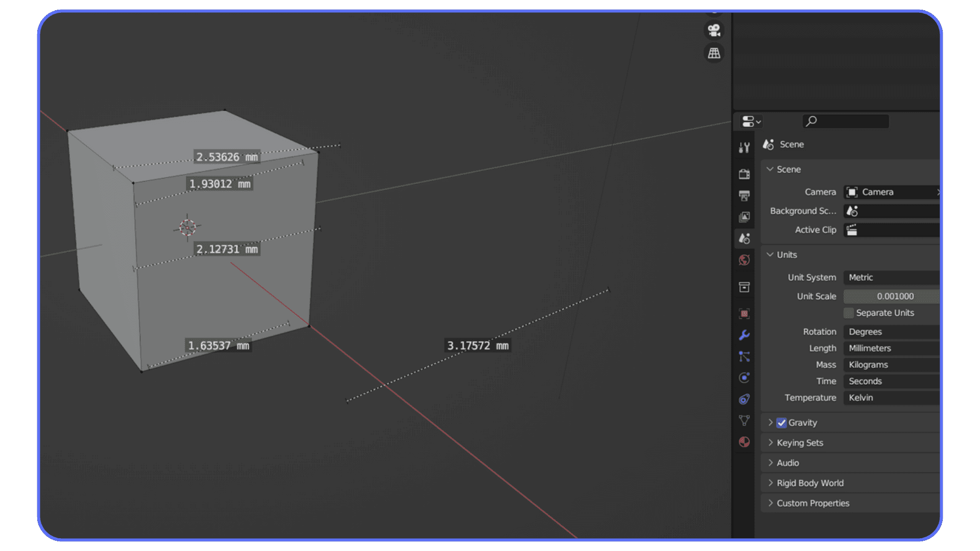Open the Keying Sets panel header
This screenshot has width=980, height=551.
pyautogui.click(x=799, y=442)
